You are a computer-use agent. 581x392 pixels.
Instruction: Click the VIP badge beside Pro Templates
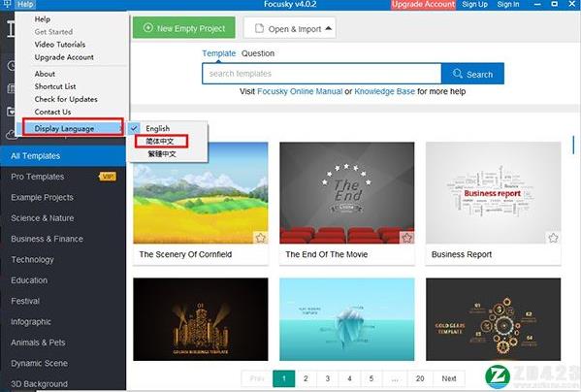click(x=108, y=177)
